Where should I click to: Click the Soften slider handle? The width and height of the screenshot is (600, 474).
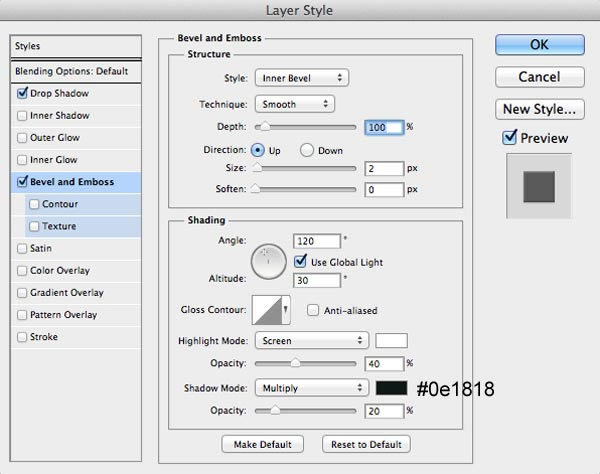pyautogui.click(x=255, y=189)
